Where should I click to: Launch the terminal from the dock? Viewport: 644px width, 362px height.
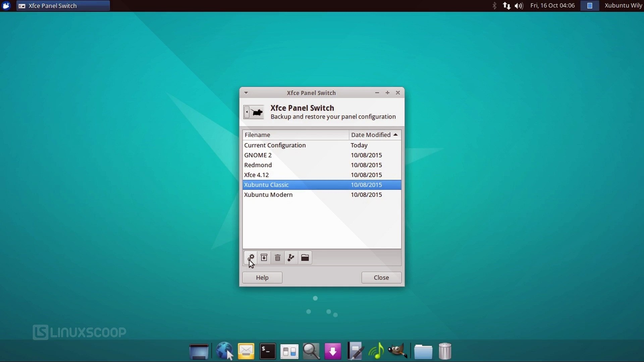(268, 351)
